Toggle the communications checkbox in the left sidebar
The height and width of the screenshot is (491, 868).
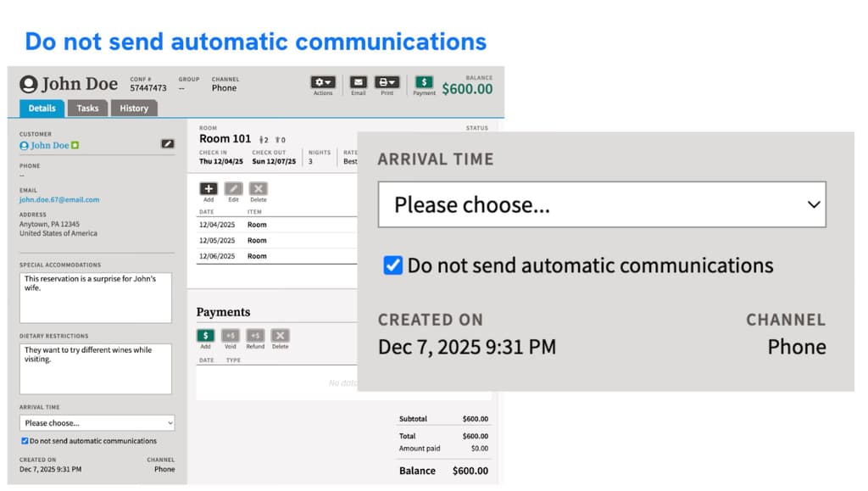[25, 441]
